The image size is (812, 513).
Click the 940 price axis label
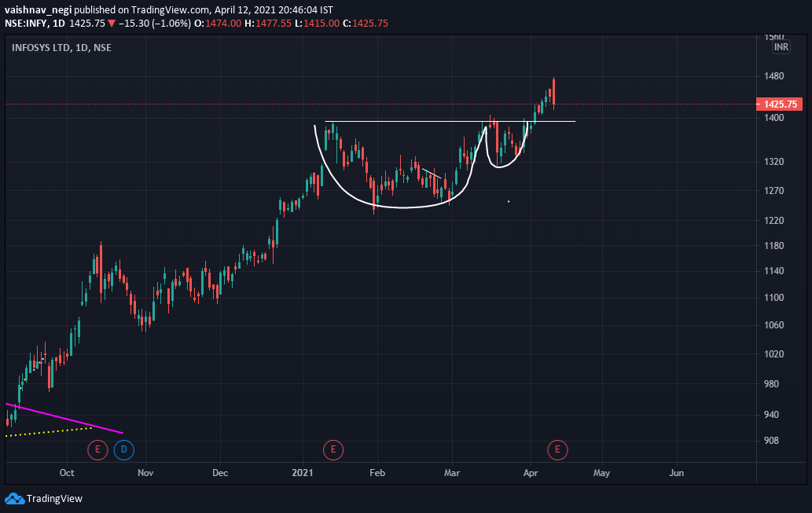click(x=772, y=414)
